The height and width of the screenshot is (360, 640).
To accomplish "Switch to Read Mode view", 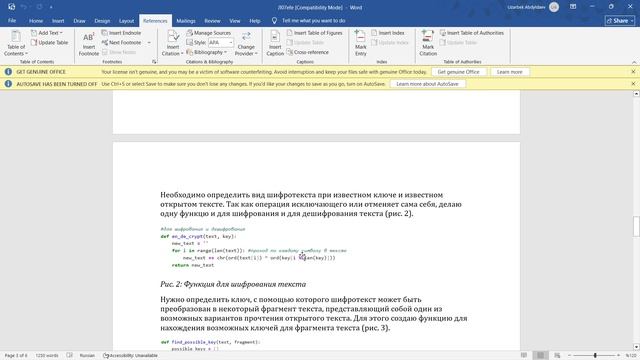I will tap(524, 356).
